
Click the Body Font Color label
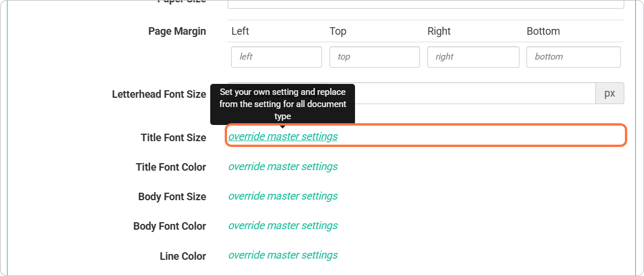[x=170, y=226]
